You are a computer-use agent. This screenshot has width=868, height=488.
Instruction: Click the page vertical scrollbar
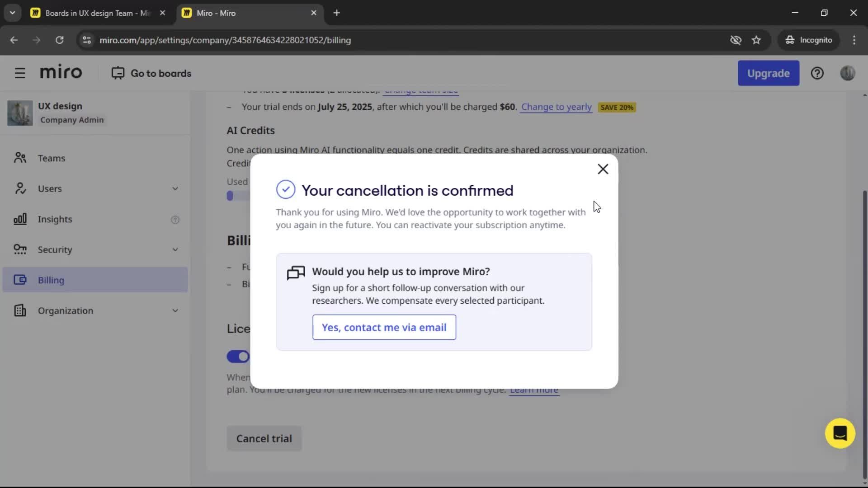click(864, 334)
